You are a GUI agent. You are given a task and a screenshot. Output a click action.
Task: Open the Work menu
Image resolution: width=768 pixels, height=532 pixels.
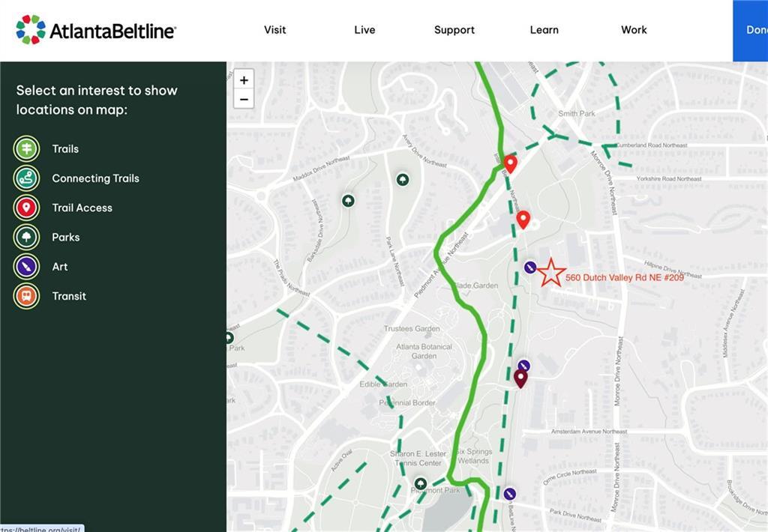click(634, 30)
